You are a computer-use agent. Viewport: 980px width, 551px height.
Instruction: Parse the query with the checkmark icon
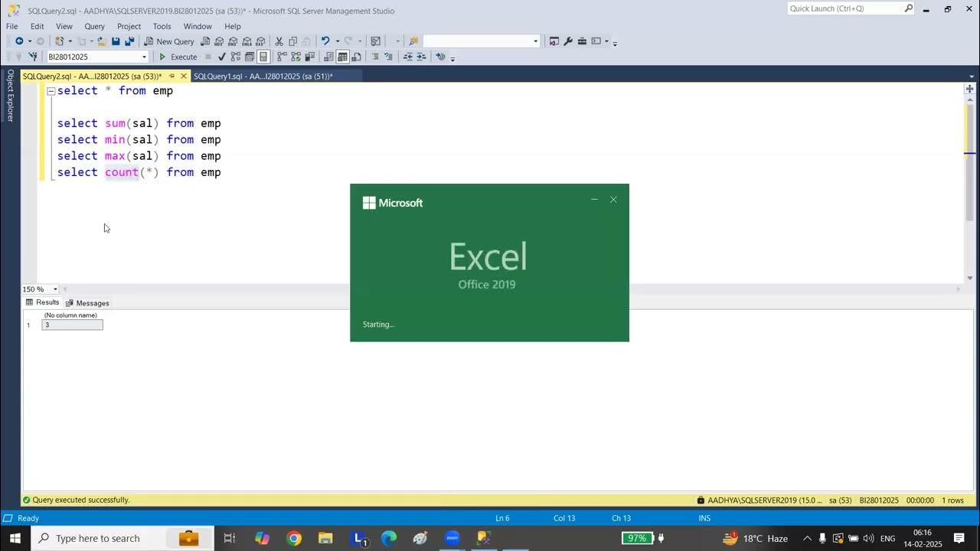[221, 57]
